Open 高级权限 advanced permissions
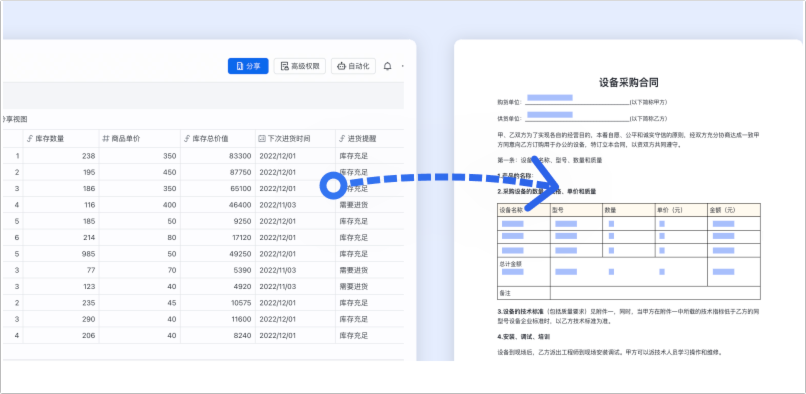 pos(300,66)
